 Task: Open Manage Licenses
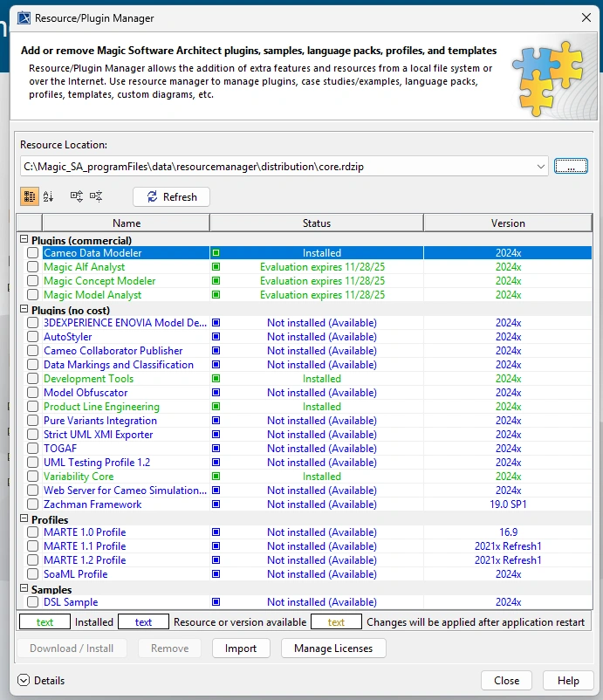(333, 649)
